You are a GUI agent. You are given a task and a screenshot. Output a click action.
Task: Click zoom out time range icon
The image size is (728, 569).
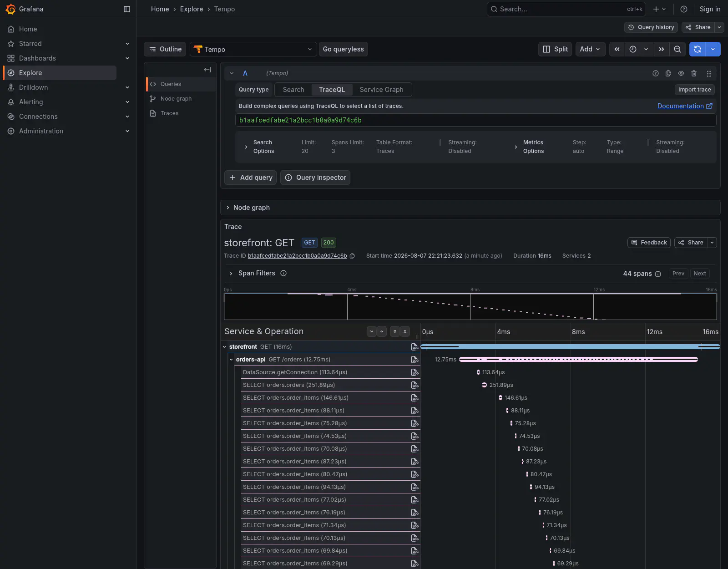point(677,49)
